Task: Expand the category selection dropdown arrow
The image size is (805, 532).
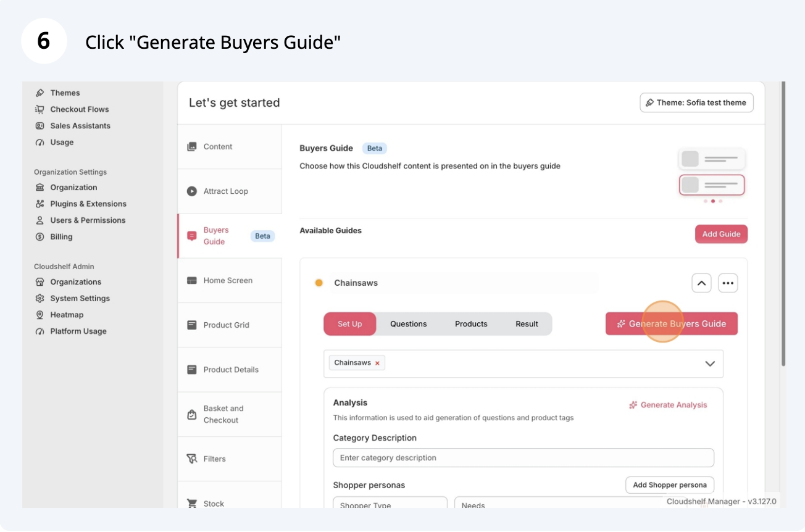Action: pos(710,364)
